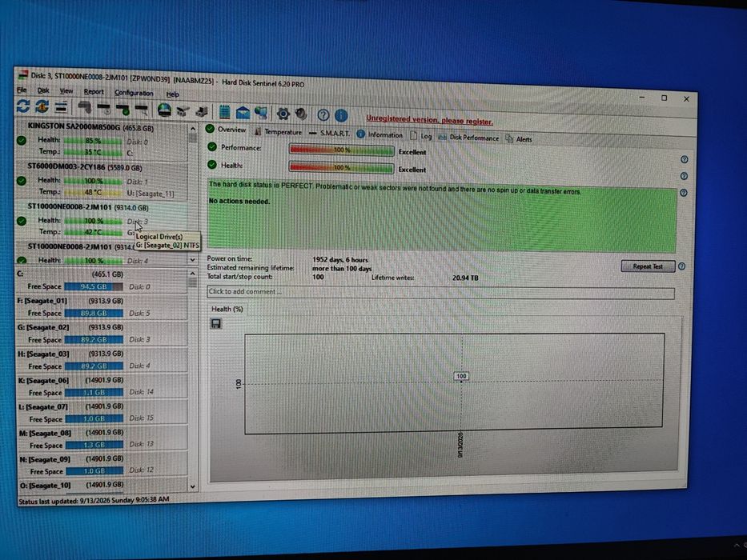Click the Performance 100% progress bar
Viewport: 747px width, 560px height.
point(341,150)
